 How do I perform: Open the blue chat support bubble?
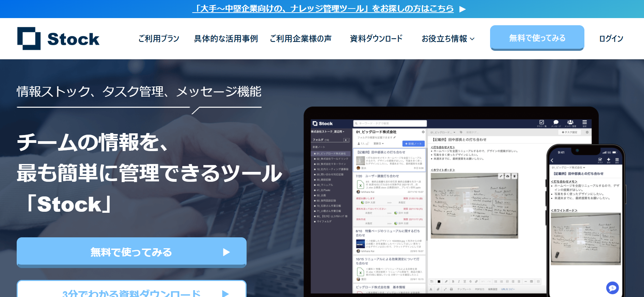(612, 288)
